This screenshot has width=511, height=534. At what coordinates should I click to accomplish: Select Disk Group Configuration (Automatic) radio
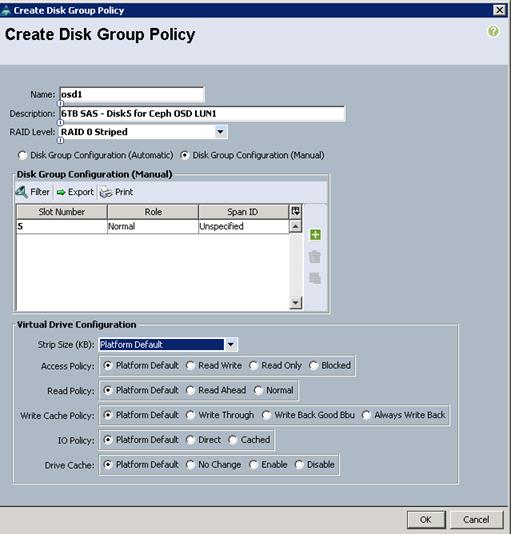click(x=22, y=155)
